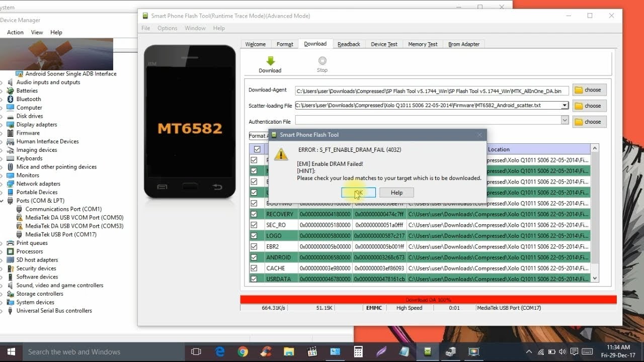The height and width of the screenshot is (362, 644).
Task: Expand Processors in Device Manager
Action: click(x=2, y=251)
